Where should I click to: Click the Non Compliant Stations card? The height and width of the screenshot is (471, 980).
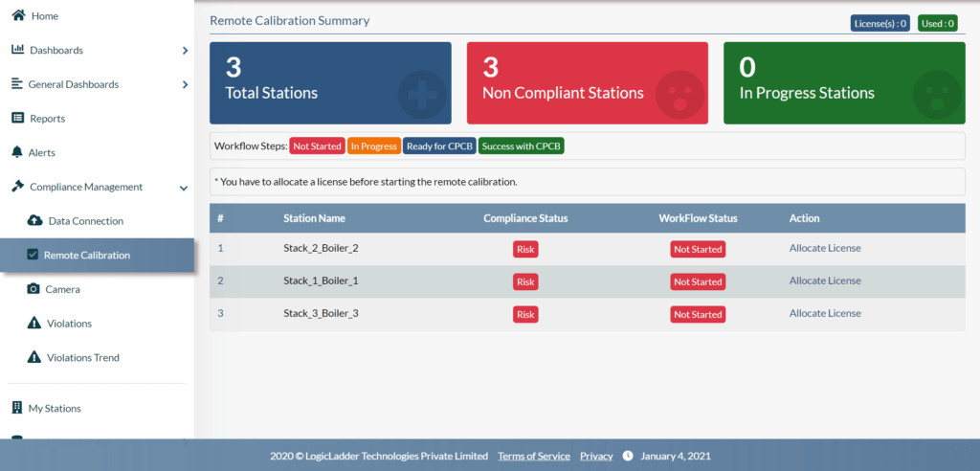pos(588,83)
